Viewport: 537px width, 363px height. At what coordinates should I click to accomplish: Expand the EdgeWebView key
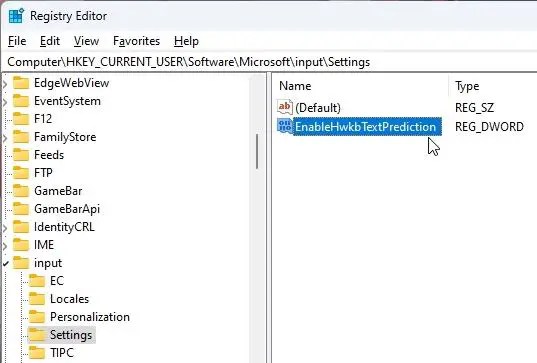[5, 84]
